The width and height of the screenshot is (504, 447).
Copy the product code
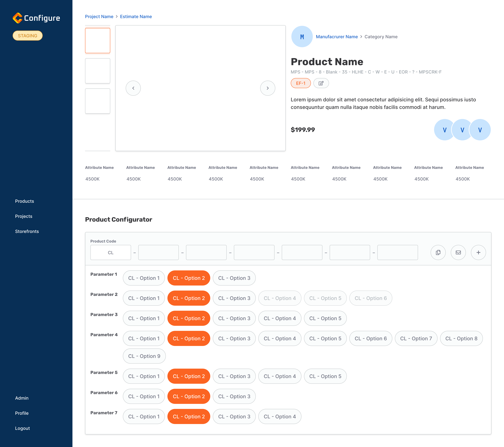438,252
